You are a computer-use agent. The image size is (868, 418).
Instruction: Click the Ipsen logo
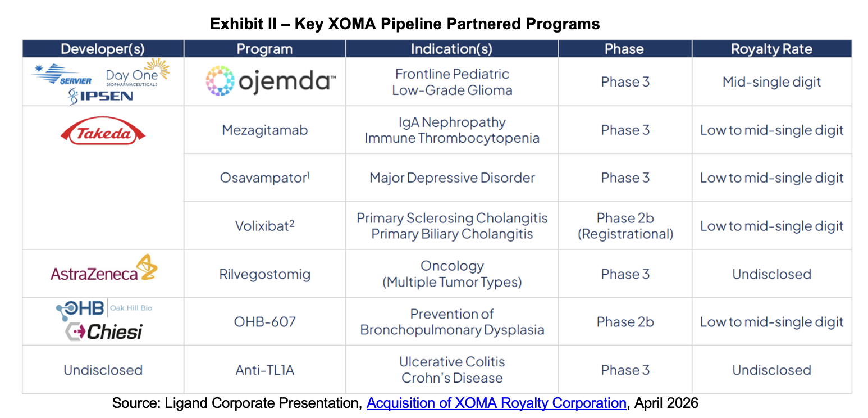pos(100,96)
